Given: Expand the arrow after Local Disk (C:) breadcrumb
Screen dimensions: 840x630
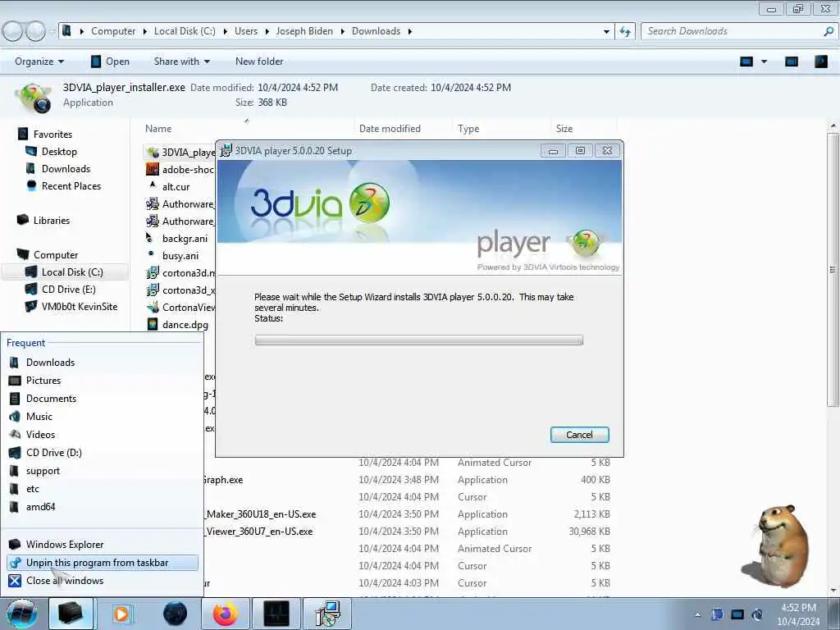Looking at the screenshot, I should click(225, 32).
